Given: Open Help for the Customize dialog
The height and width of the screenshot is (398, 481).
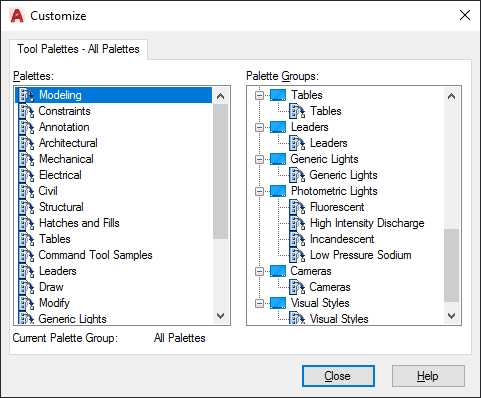Looking at the screenshot, I should [428, 376].
